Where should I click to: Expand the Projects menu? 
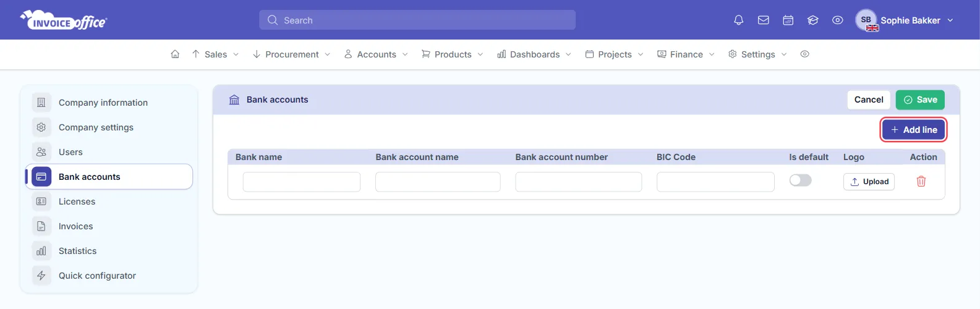pos(615,54)
